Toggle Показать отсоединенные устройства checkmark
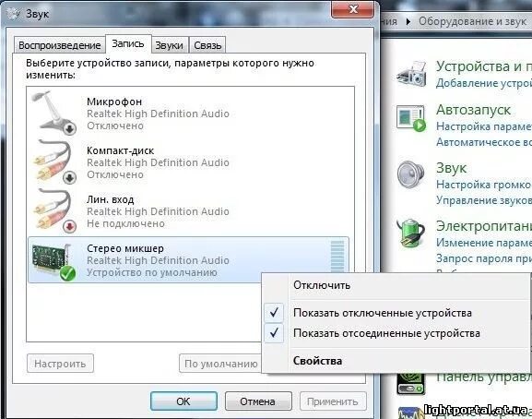Viewport: 532px width, 419px height. [x=274, y=333]
